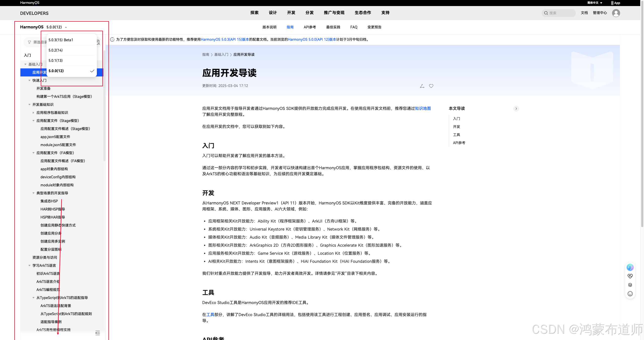Open the 知识地图 hyperlink
Screen dimensions: 644x340
click(423, 108)
